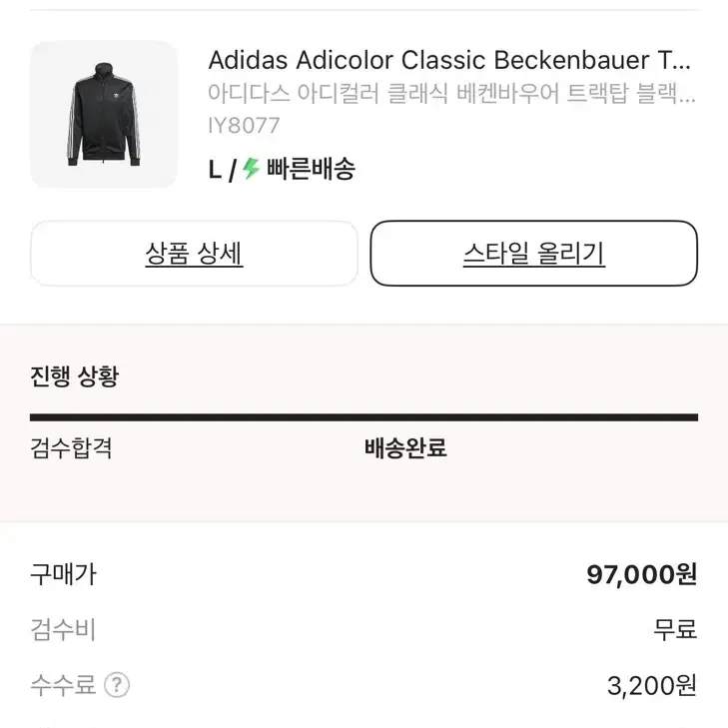
Task: Tap the green lightning 빠른배송 icon
Action: click(x=252, y=169)
